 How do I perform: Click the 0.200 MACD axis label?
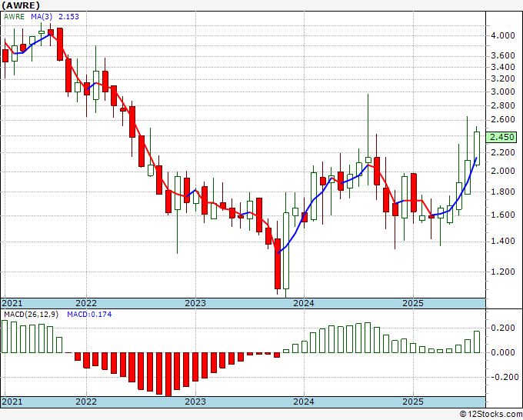tap(504, 328)
